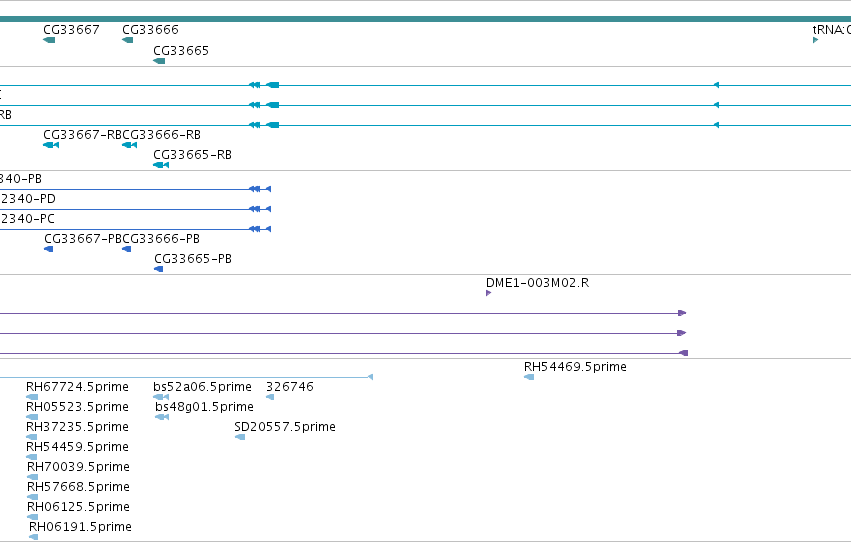The image size is (851, 542).
Task: Select the CG33666-PB protein glyph
Action: click(x=126, y=250)
